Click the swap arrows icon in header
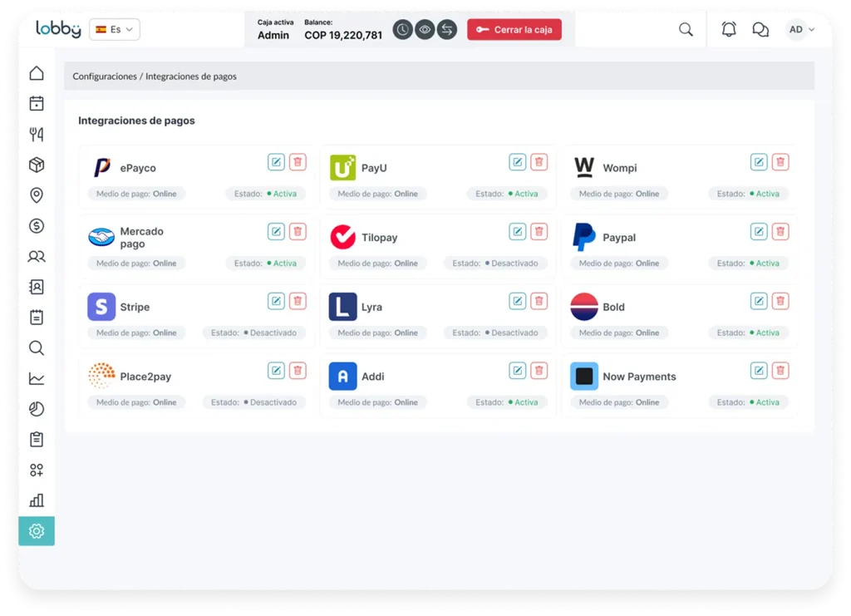This screenshot has height=616, width=851. click(x=447, y=30)
